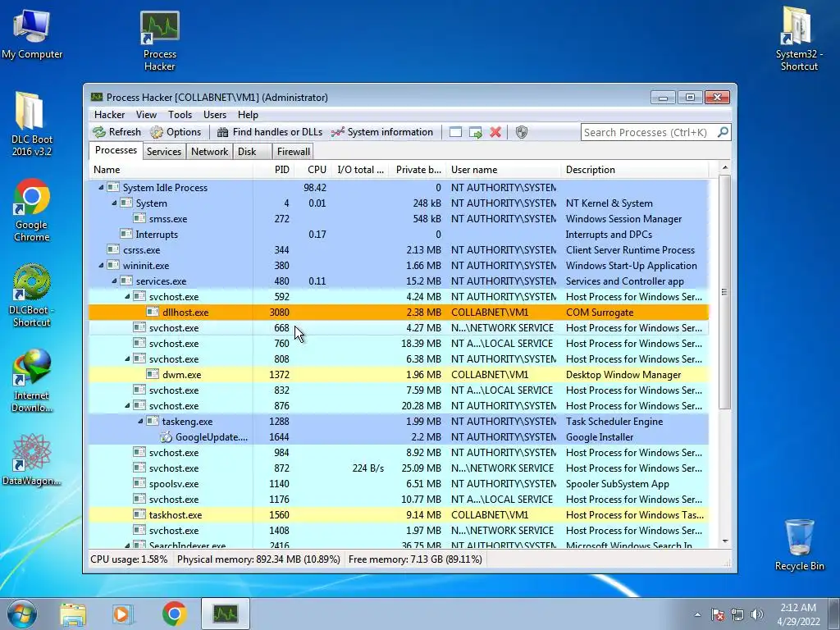Click the dwm.exe process icon
The height and width of the screenshot is (630, 840).
point(153,374)
